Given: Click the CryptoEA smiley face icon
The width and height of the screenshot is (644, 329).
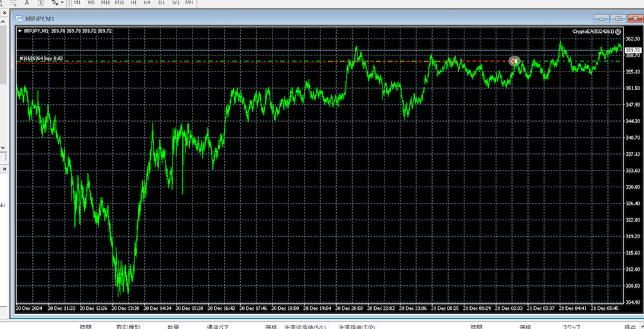Looking at the screenshot, I should pyautogui.click(x=618, y=31).
